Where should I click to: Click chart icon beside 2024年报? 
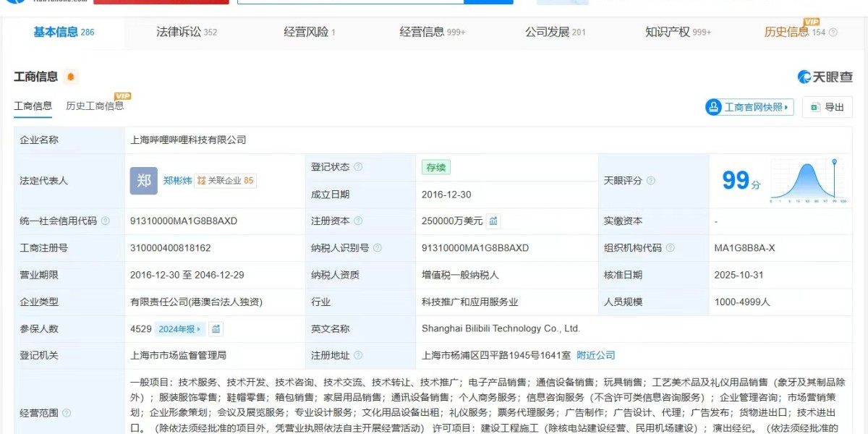[216, 329]
